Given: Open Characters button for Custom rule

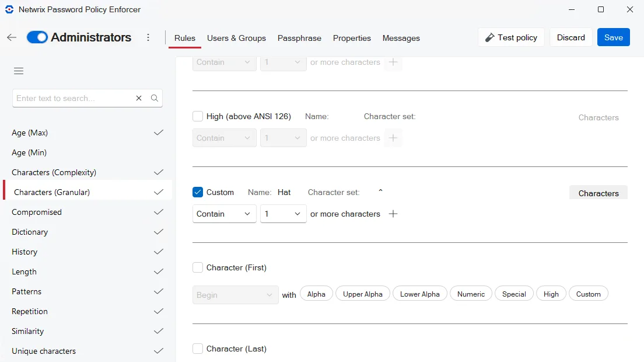Looking at the screenshot, I should 598,193.
